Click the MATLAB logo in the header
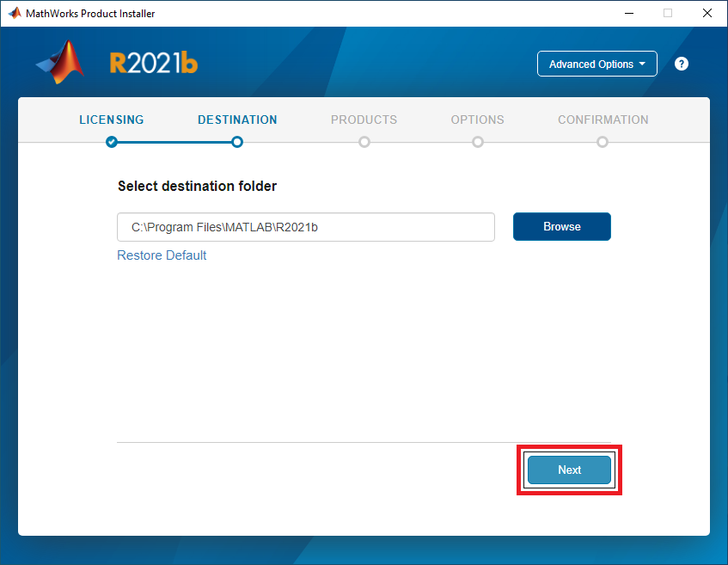This screenshot has width=728, height=565. [x=61, y=64]
